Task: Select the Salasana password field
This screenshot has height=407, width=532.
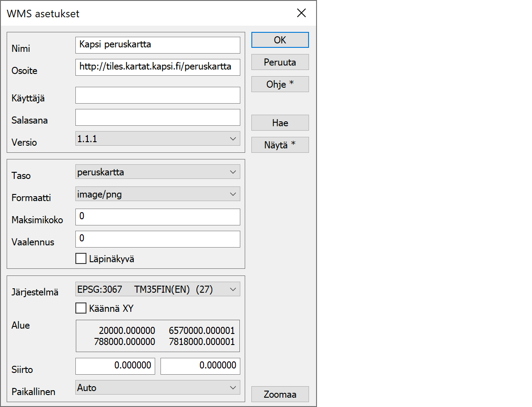Action: click(157, 117)
